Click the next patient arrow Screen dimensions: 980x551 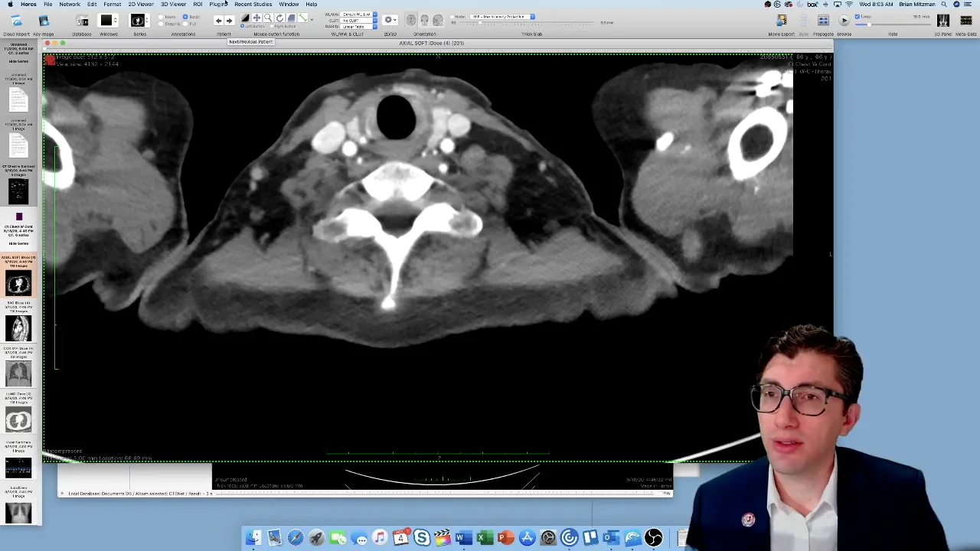coord(229,21)
